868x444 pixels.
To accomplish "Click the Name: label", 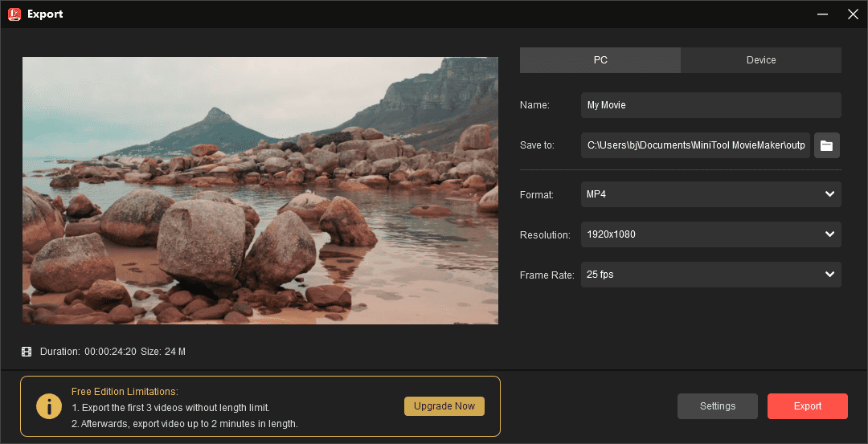I will (x=534, y=105).
